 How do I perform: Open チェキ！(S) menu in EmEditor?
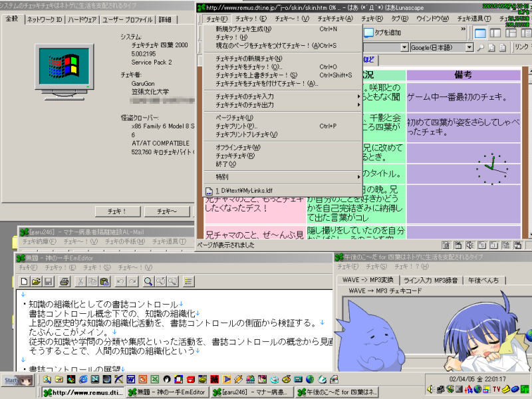pyautogui.click(x=97, y=267)
